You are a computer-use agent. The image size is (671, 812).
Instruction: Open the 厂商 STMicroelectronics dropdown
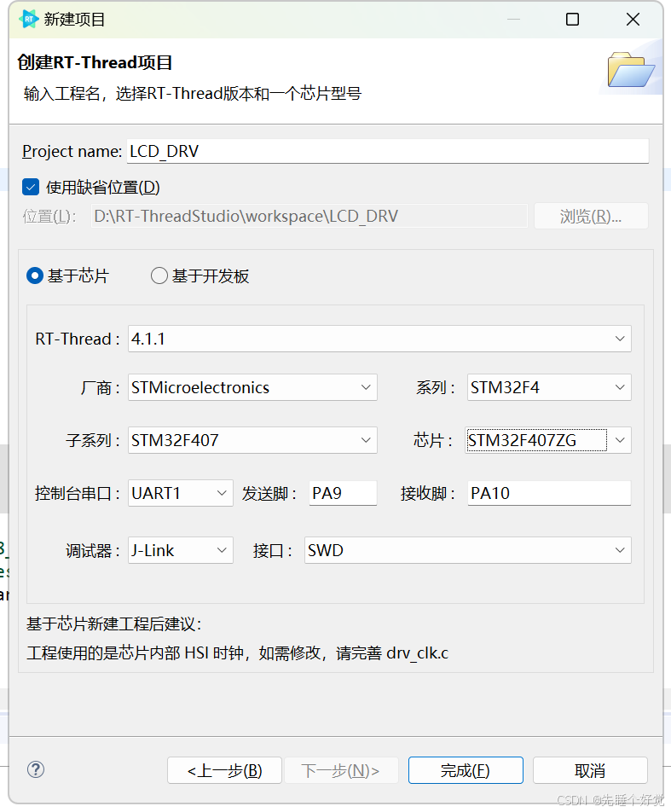point(252,387)
